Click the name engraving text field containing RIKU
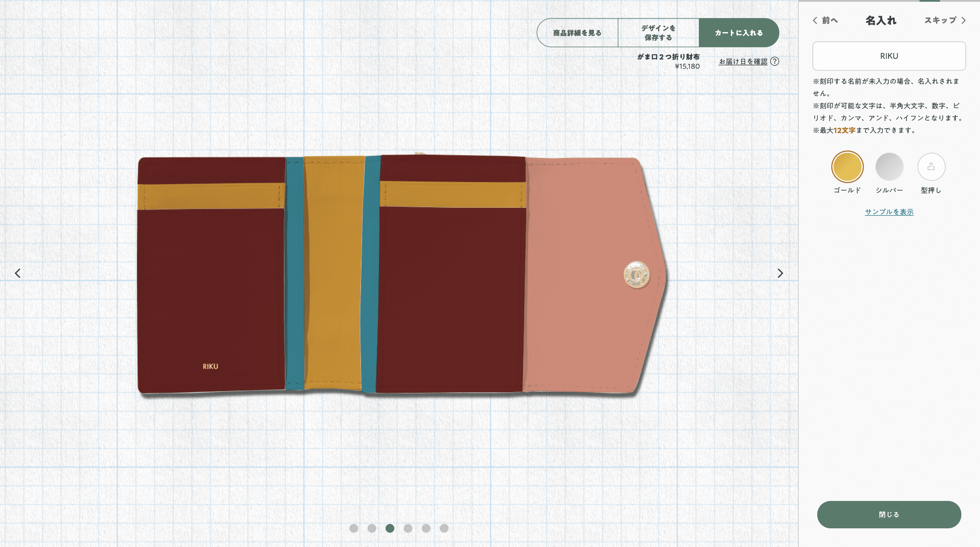This screenshot has width=980, height=547. click(889, 56)
